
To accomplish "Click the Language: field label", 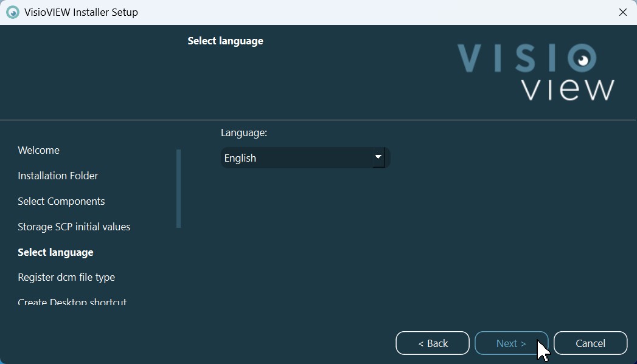I will (x=244, y=132).
